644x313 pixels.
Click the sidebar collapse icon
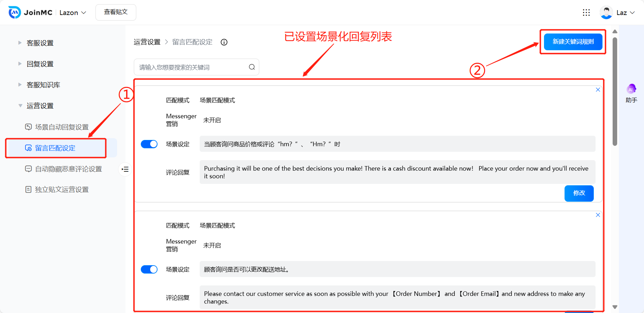125,169
